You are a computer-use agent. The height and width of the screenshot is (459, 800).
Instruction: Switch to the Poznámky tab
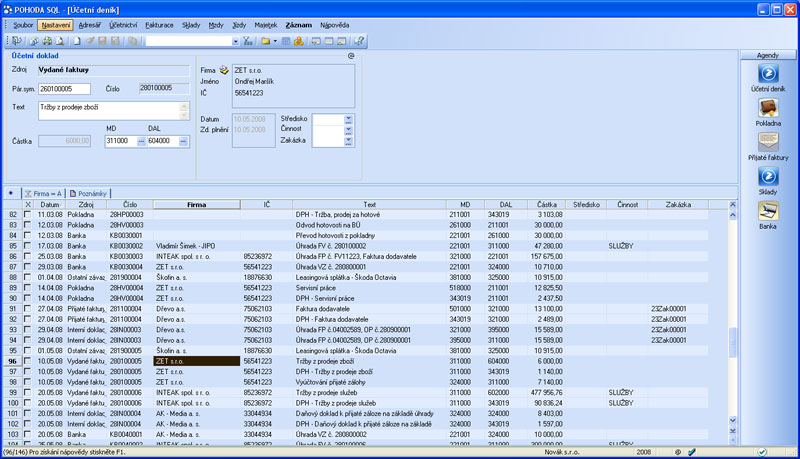tap(88, 193)
